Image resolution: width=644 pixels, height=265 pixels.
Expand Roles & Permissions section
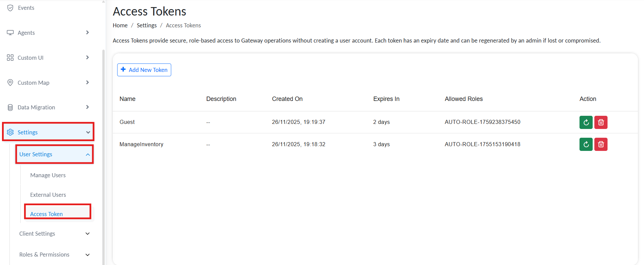(87, 255)
